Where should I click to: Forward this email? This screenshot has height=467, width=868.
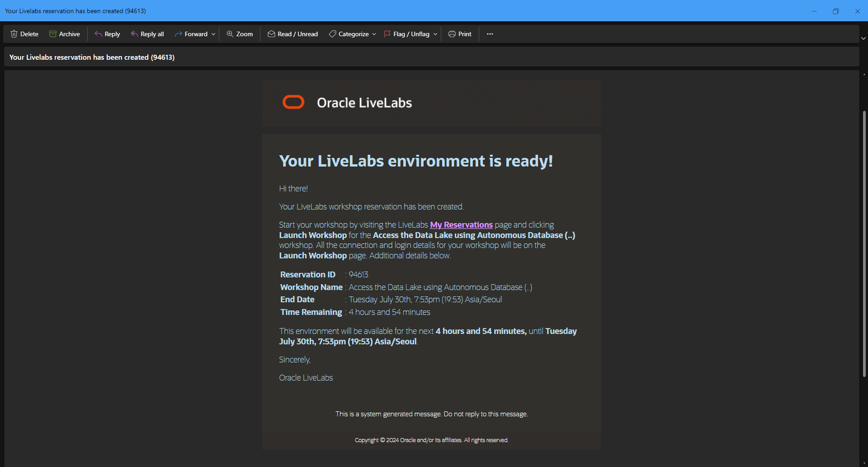coord(191,34)
